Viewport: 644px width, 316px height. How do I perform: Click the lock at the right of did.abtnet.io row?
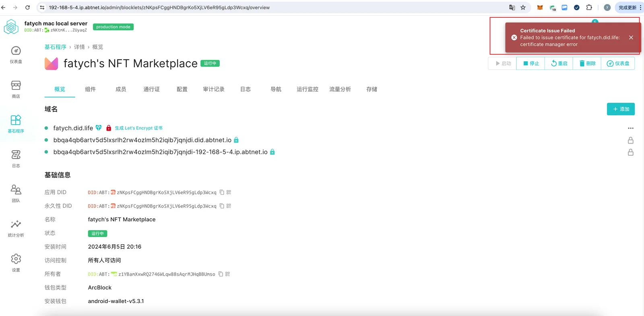631,140
